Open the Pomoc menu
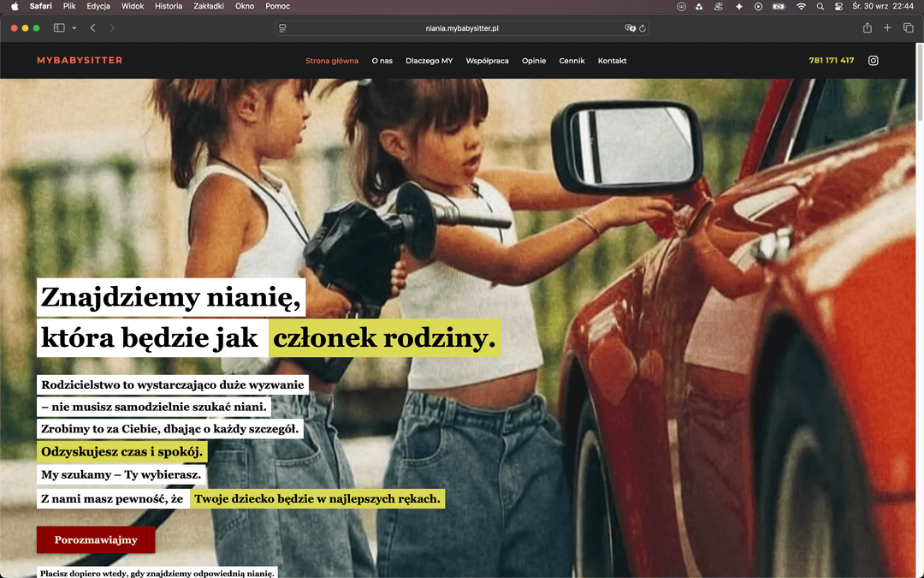Screen dimensions: 924x578 coord(277,7)
